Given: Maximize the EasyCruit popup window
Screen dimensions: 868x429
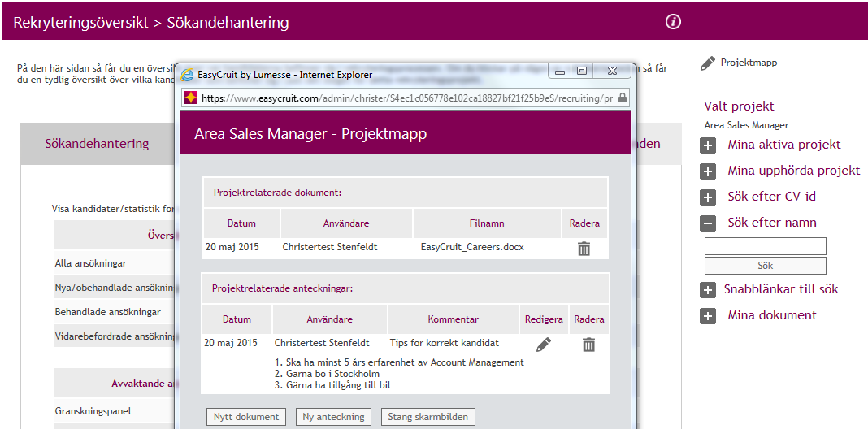Looking at the screenshot, I should [x=581, y=71].
